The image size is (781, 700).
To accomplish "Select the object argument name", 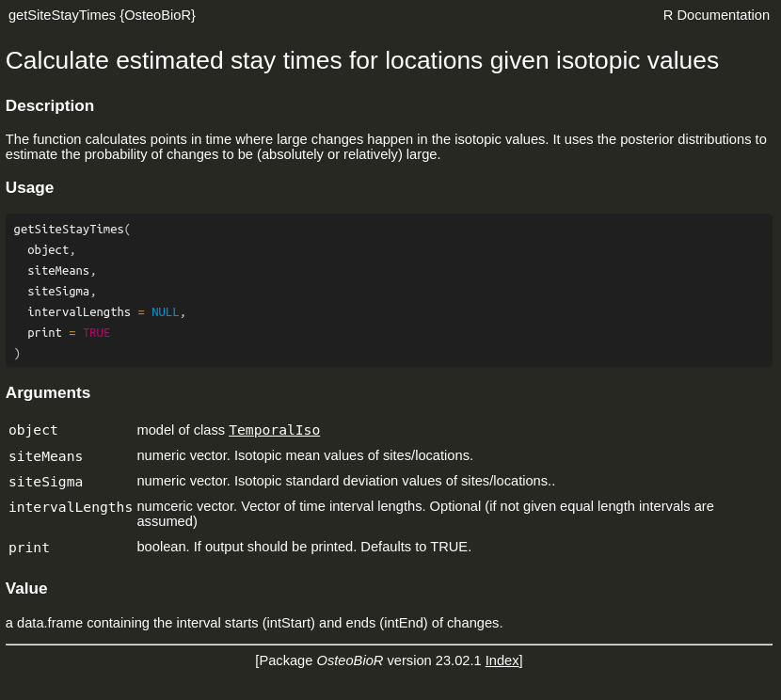I will (33, 430).
